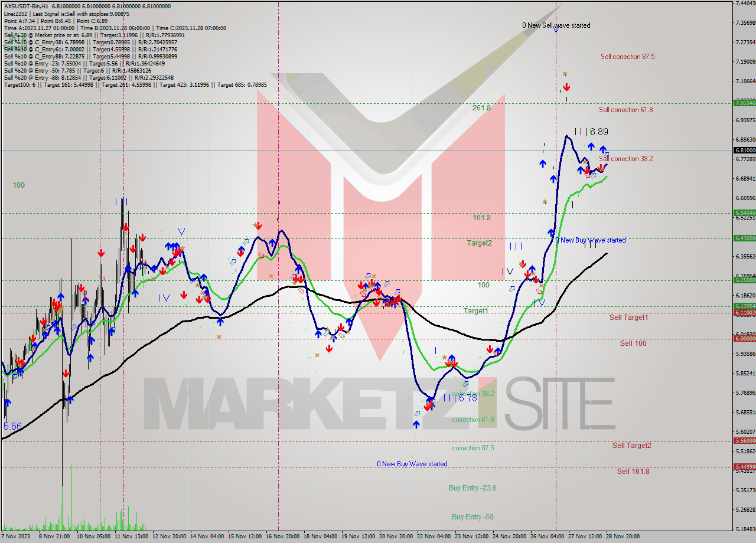This screenshot has height=543, width=756.
Task: Click the red 6.00000 price tag
Action: (744, 339)
